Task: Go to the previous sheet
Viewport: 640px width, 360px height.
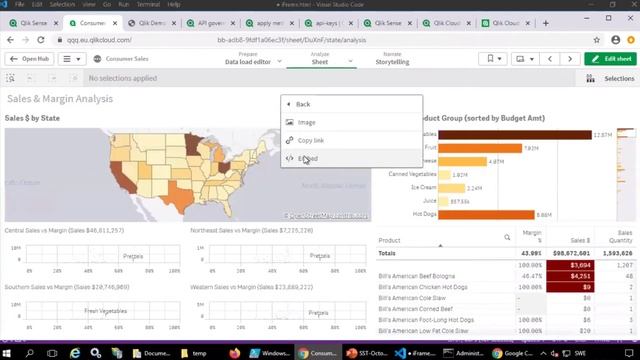Action: [x=550, y=59]
